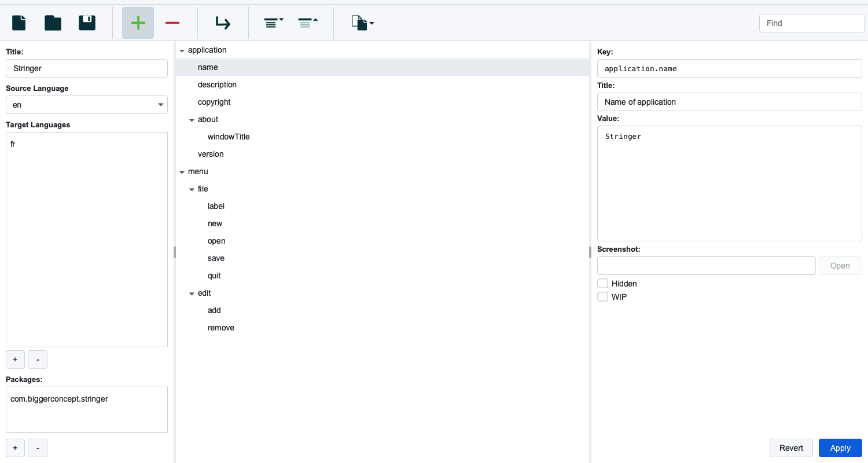Open a file with the folder icon
Viewport: 868px width, 463px height.
[x=53, y=23]
